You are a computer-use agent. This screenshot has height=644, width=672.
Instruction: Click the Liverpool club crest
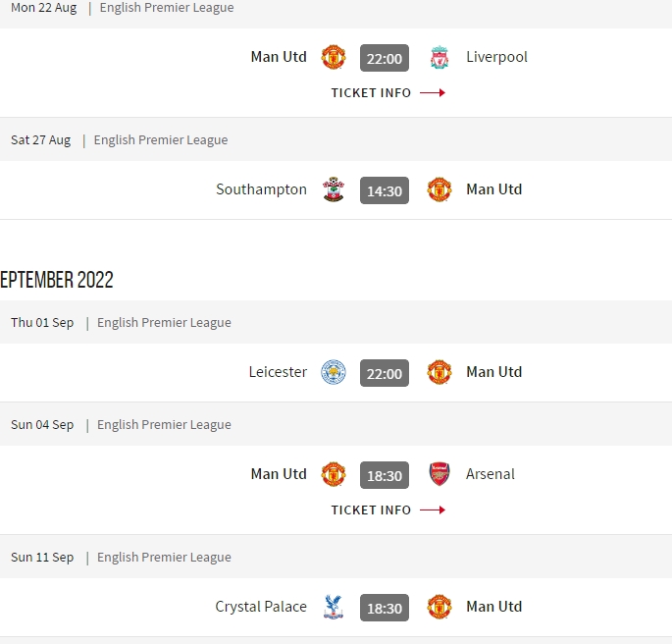(x=439, y=58)
